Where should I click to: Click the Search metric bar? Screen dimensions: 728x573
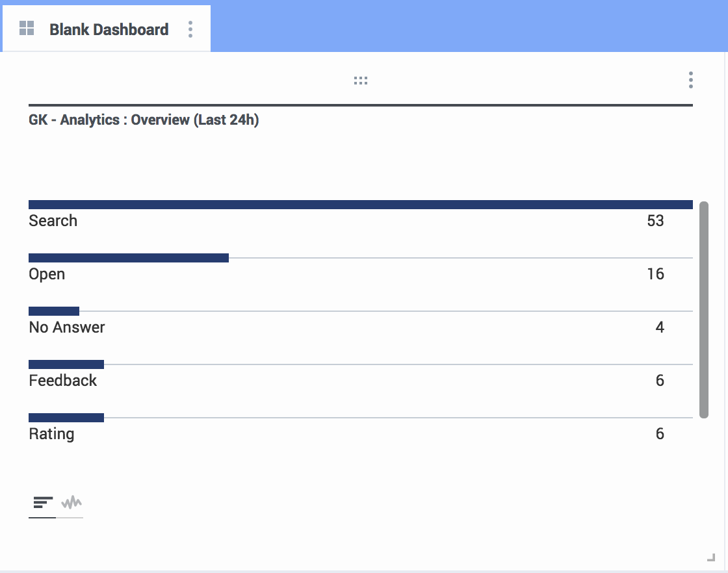360,205
